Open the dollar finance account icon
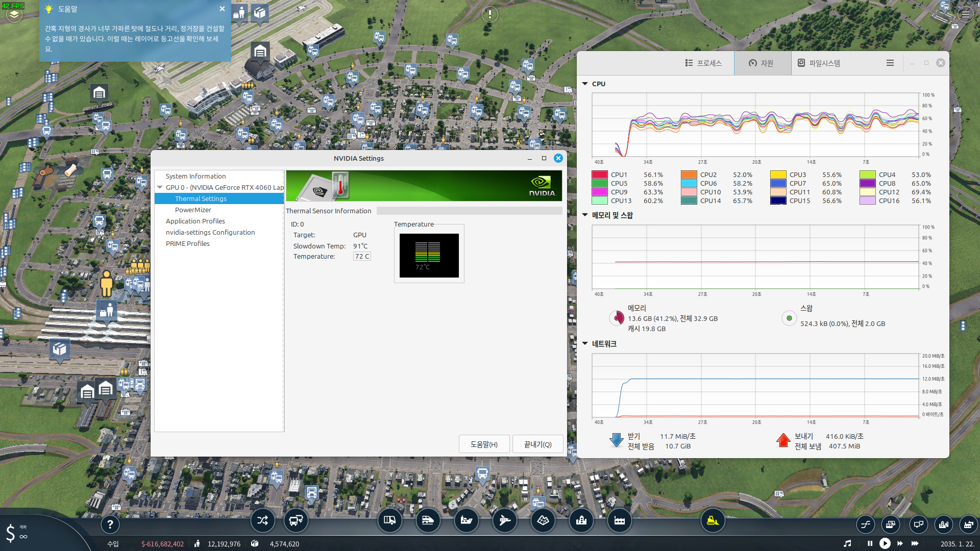Viewport: 980px width, 551px height. coord(11,533)
